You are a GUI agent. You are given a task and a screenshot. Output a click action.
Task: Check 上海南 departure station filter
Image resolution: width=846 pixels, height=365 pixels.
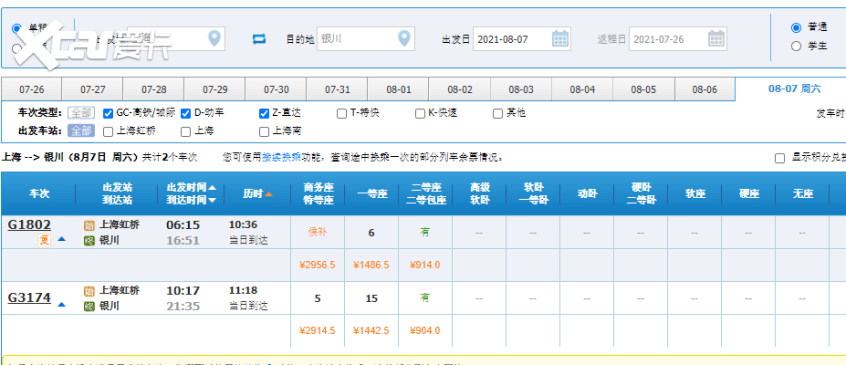coord(264,132)
